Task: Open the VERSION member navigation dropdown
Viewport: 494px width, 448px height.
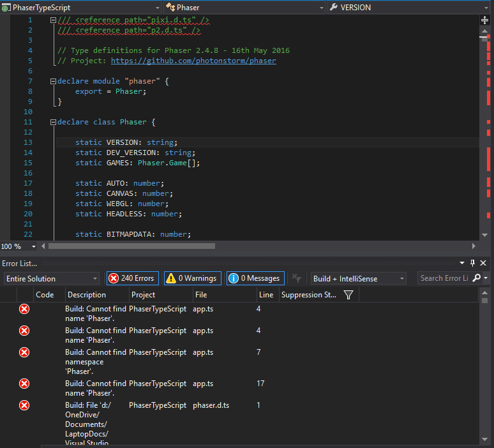Action: coord(409,7)
